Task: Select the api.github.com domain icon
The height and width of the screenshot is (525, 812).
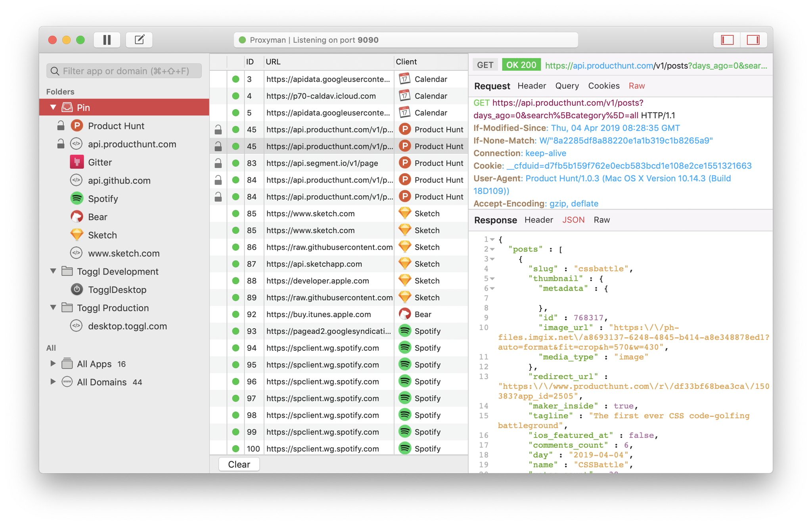Action: pos(77,180)
